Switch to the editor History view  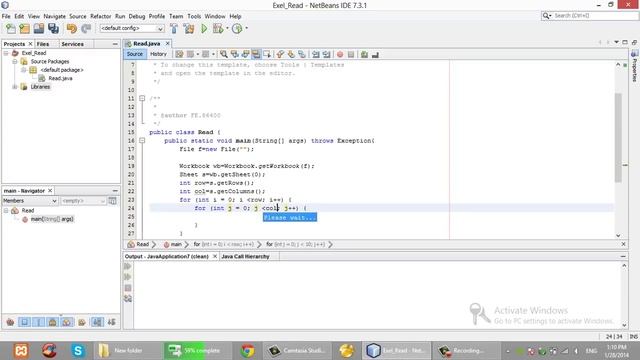tap(158, 54)
